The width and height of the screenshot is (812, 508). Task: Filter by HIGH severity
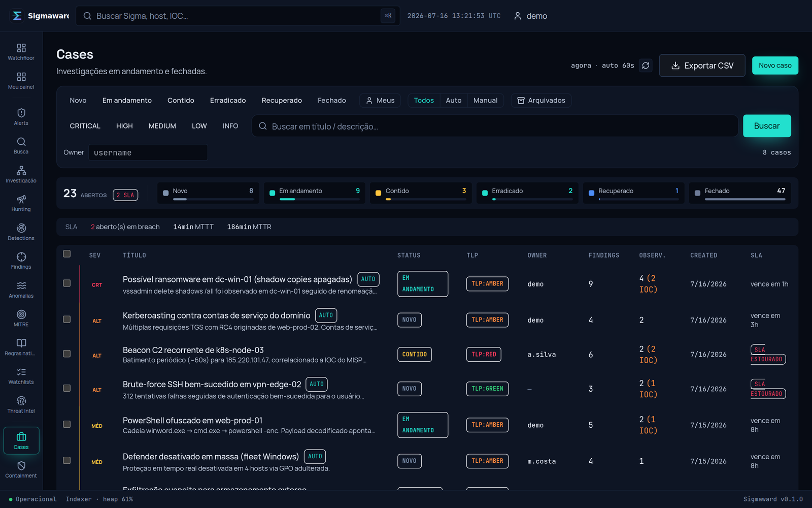click(124, 126)
